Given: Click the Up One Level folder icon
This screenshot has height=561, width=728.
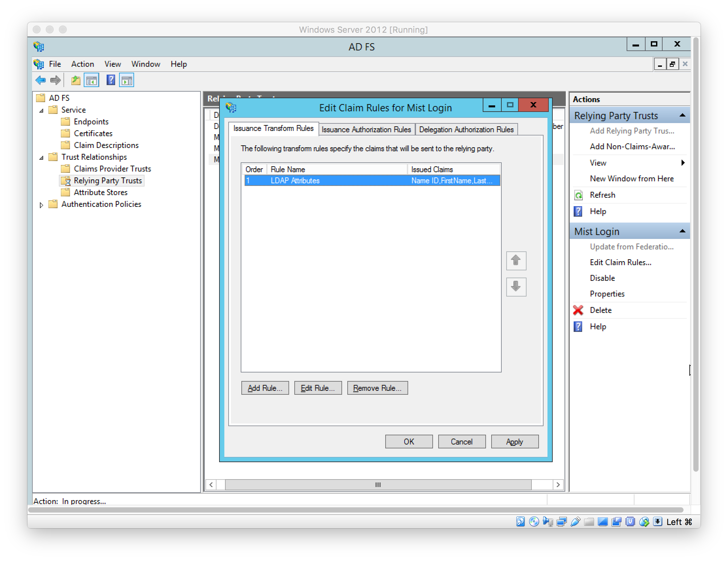Looking at the screenshot, I should (76, 80).
